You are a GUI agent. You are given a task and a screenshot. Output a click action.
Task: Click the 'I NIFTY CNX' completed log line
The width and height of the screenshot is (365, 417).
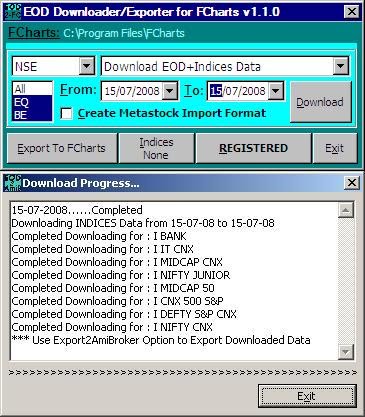[x=112, y=327]
